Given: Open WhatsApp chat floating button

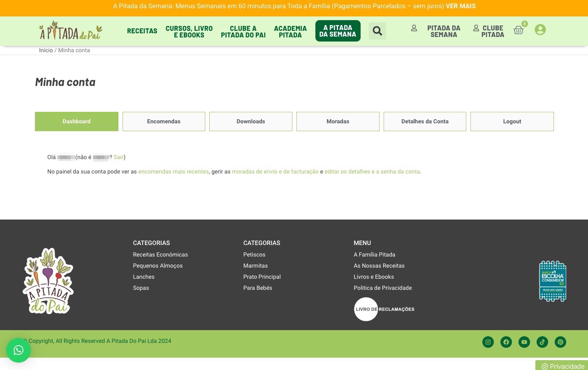Looking at the screenshot, I should [x=19, y=350].
